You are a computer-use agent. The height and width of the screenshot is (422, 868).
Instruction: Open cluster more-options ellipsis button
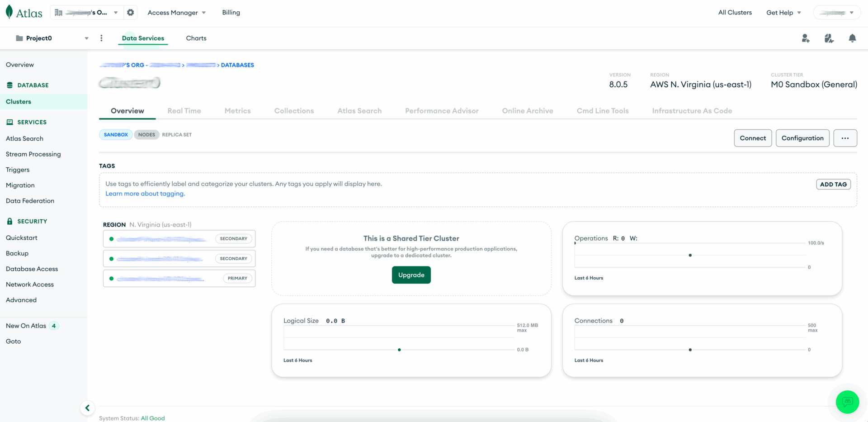pos(845,138)
